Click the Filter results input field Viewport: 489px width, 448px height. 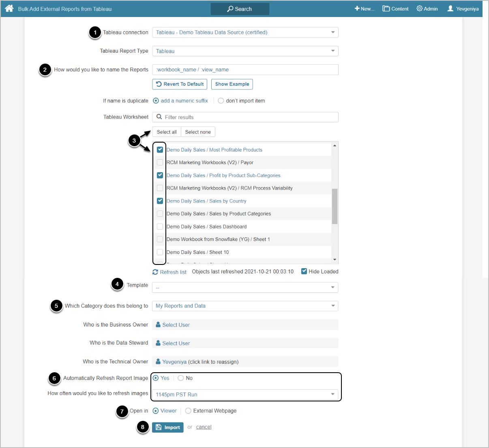point(245,117)
